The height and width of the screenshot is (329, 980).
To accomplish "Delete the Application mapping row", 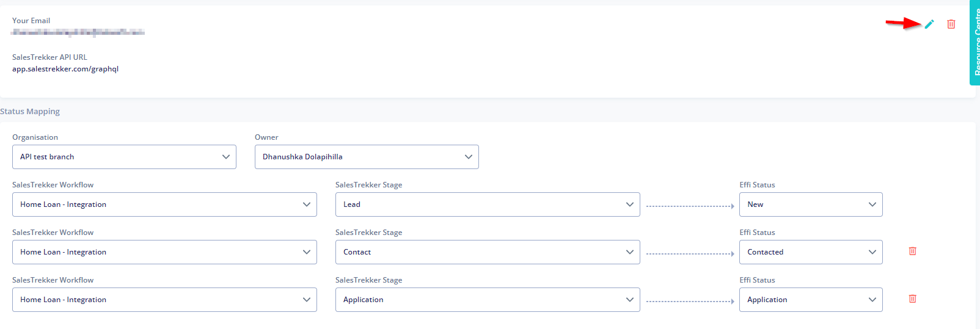I will pyautogui.click(x=913, y=298).
